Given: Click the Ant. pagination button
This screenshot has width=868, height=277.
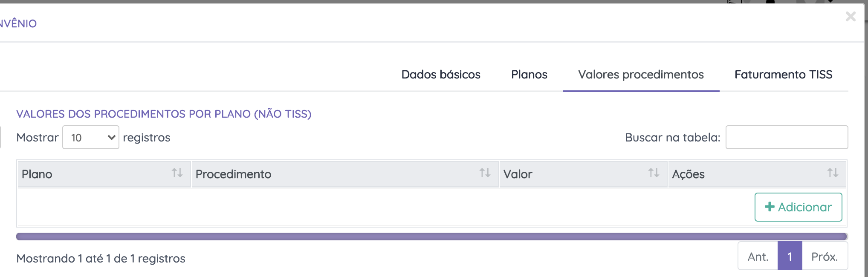Looking at the screenshot, I should [758, 257].
